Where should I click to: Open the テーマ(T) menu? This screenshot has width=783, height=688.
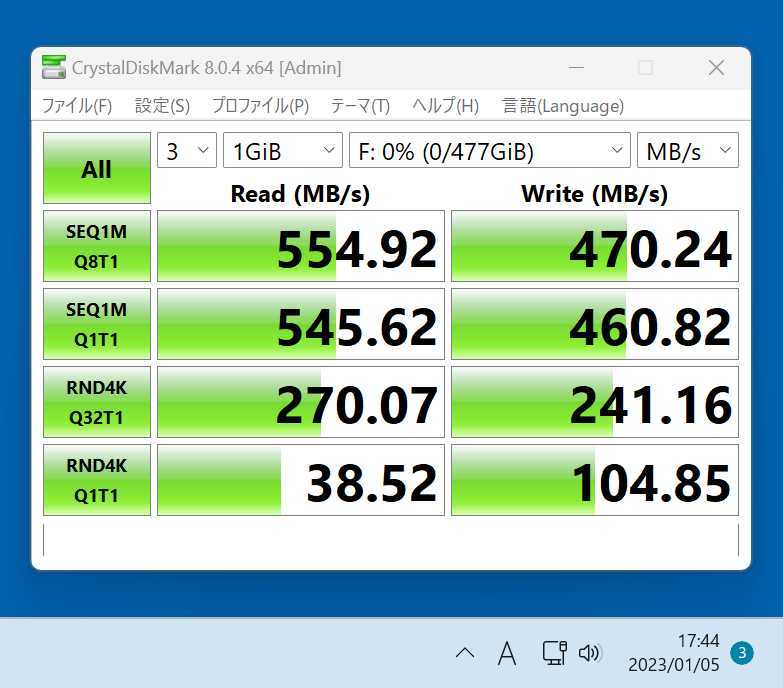tap(360, 106)
